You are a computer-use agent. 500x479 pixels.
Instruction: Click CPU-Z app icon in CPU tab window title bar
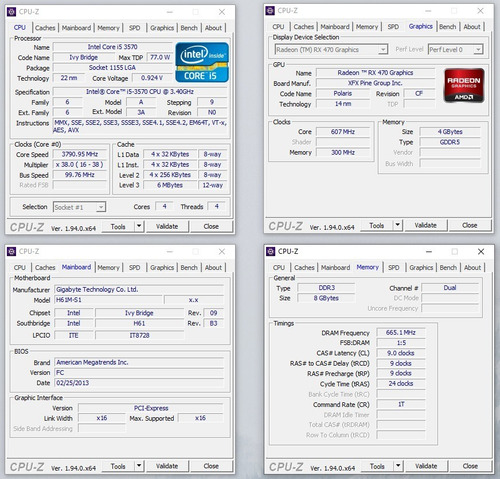[11, 12]
